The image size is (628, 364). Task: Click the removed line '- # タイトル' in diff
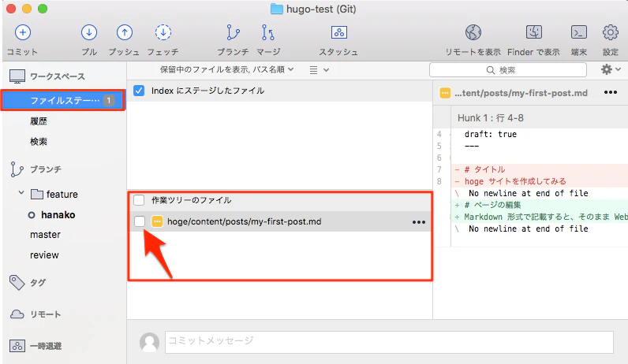pyautogui.click(x=539, y=169)
